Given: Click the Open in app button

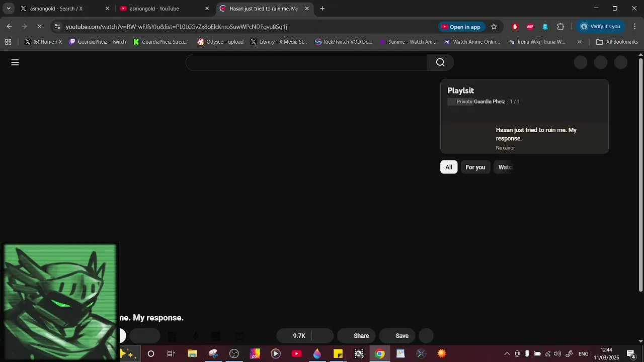Looking at the screenshot, I should click(x=461, y=27).
